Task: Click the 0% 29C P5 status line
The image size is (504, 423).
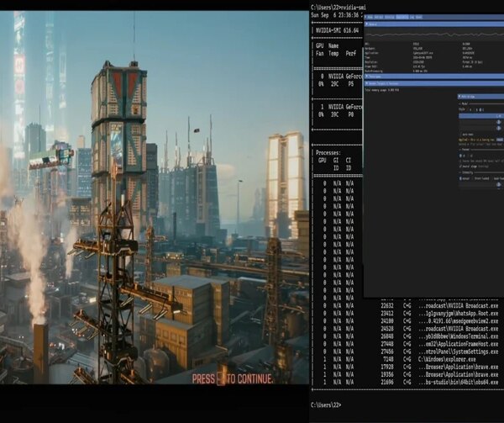Action: coord(336,84)
